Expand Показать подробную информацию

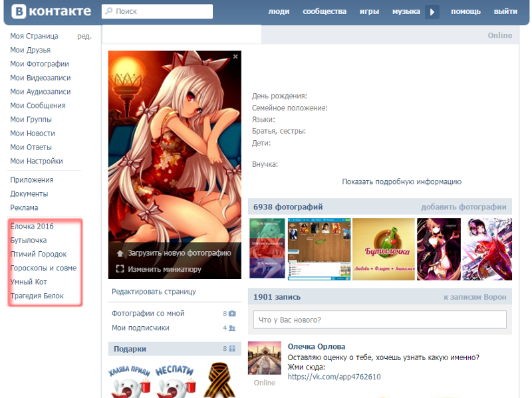click(402, 181)
